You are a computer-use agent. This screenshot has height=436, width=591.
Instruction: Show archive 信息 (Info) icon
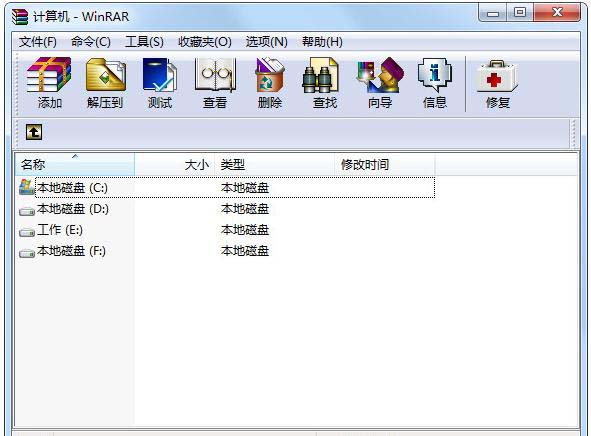click(435, 75)
